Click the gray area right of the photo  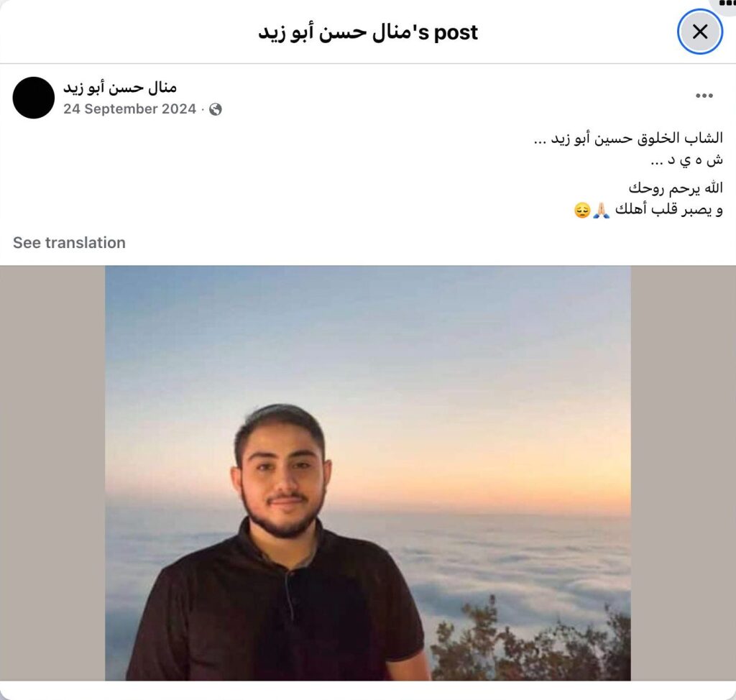tap(683, 473)
